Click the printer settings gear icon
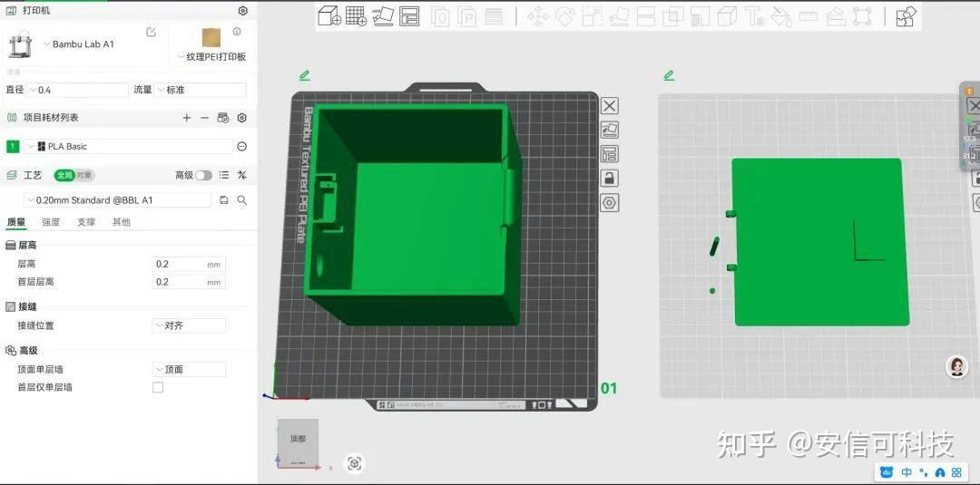Image resolution: width=980 pixels, height=485 pixels. (243, 11)
